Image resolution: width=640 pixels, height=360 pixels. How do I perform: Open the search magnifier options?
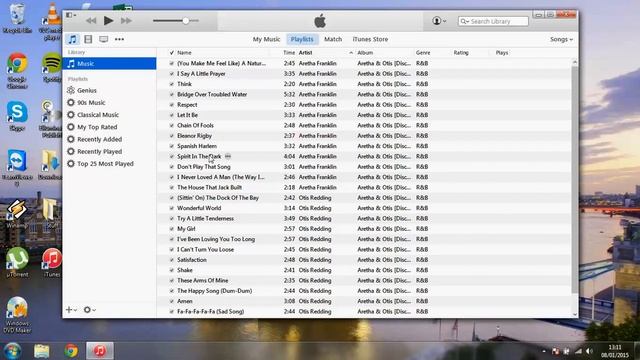point(464,21)
